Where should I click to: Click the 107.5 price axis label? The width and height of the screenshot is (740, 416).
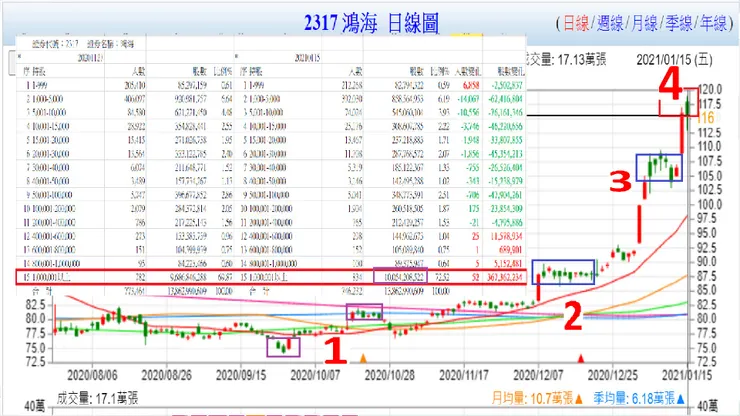pos(710,161)
